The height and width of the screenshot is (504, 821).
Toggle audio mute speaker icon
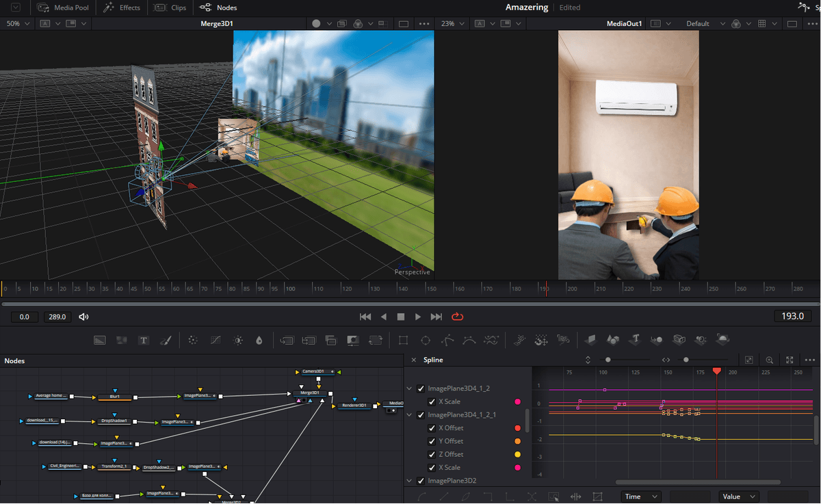tap(84, 317)
